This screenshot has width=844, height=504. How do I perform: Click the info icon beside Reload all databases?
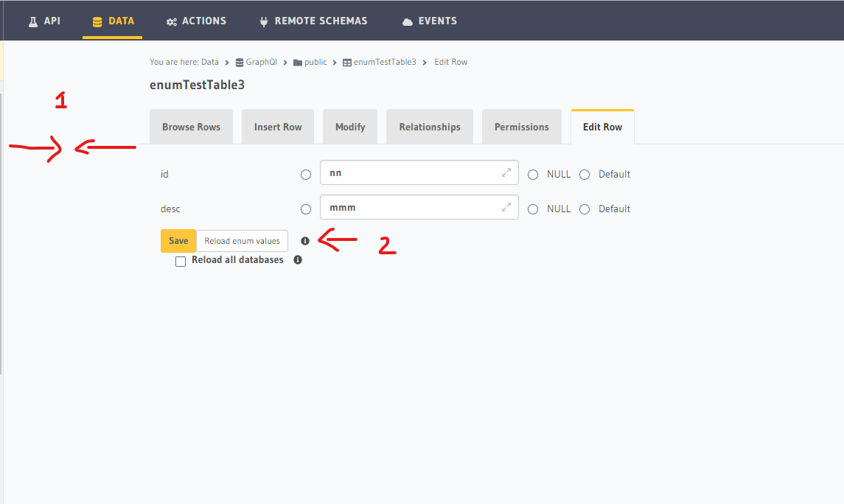pos(298,260)
